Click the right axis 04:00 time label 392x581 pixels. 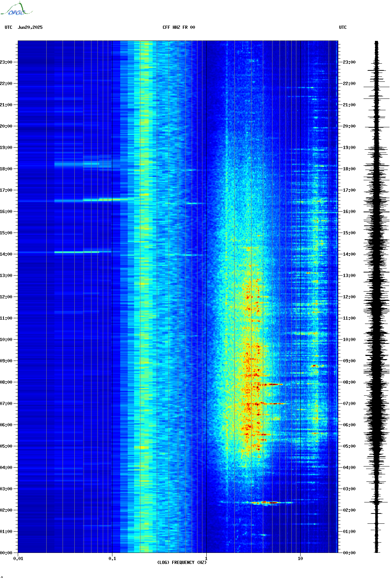click(349, 468)
